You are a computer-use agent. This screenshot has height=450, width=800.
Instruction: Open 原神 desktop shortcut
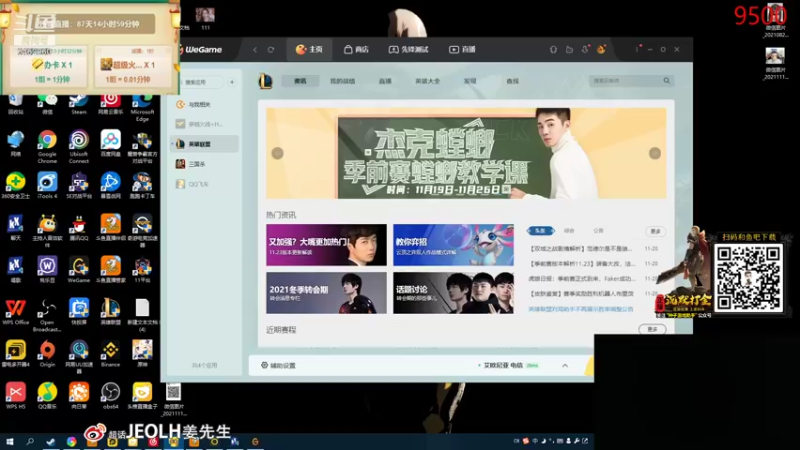142,354
